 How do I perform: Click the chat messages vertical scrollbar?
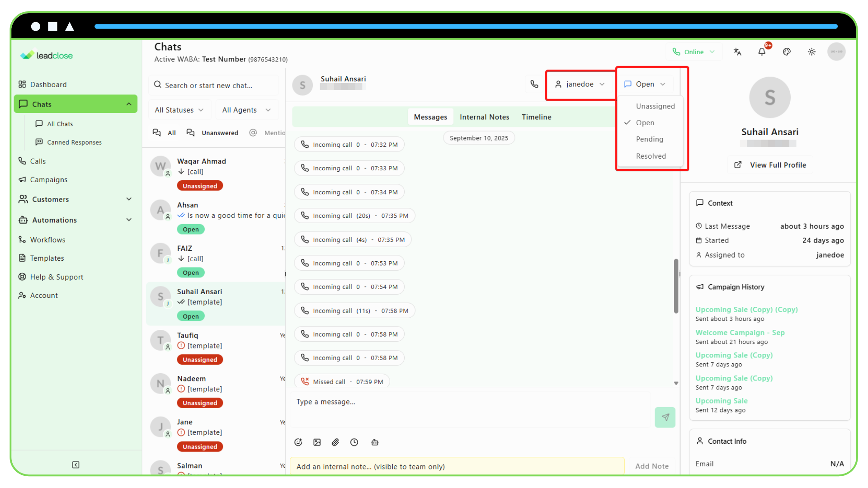(676, 286)
